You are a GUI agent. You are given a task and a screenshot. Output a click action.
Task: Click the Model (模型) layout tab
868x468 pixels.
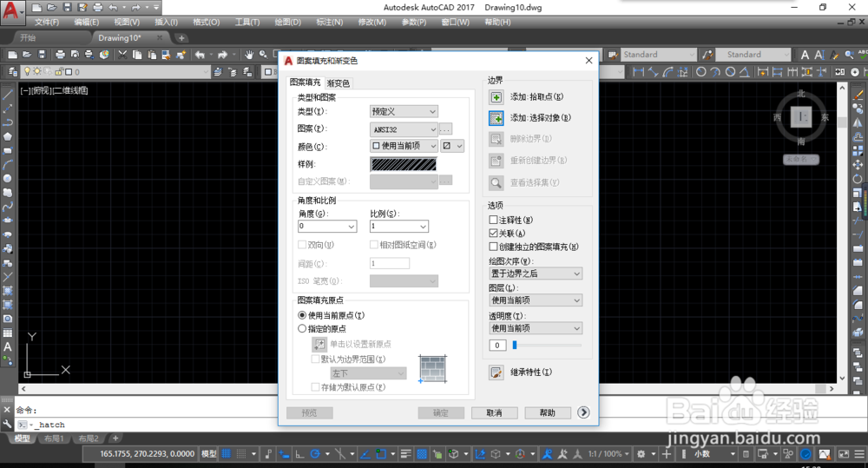tap(23, 438)
